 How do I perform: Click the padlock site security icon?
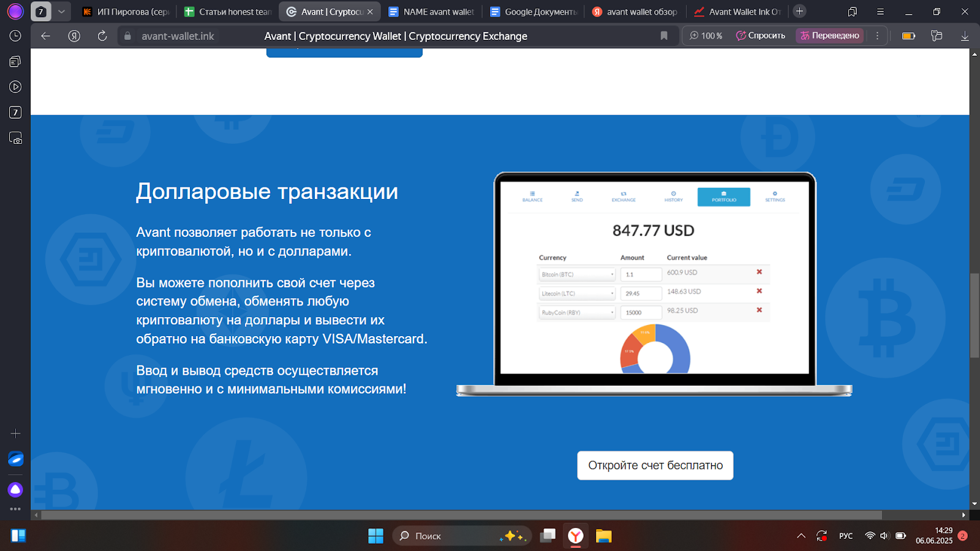click(x=127, y=36)
